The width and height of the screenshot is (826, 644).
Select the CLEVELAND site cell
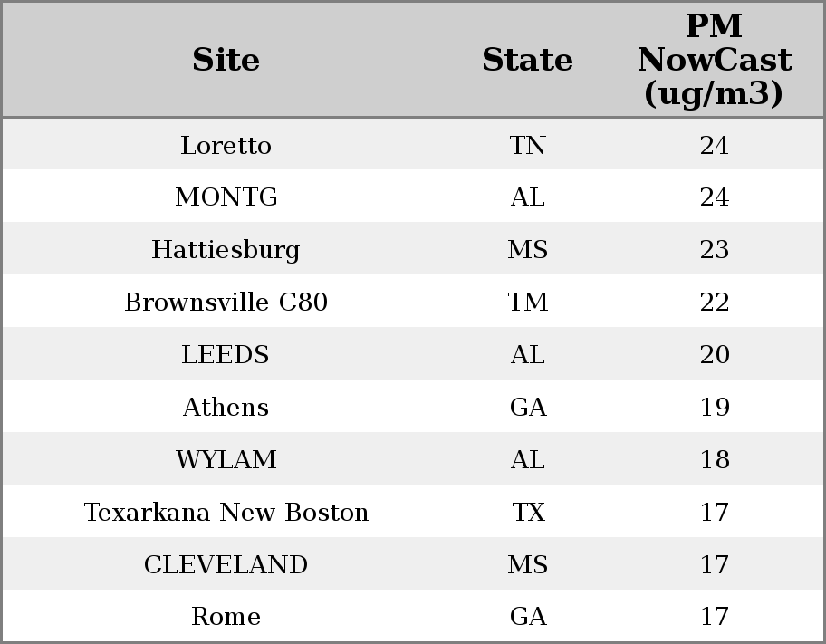click(226, 564)
